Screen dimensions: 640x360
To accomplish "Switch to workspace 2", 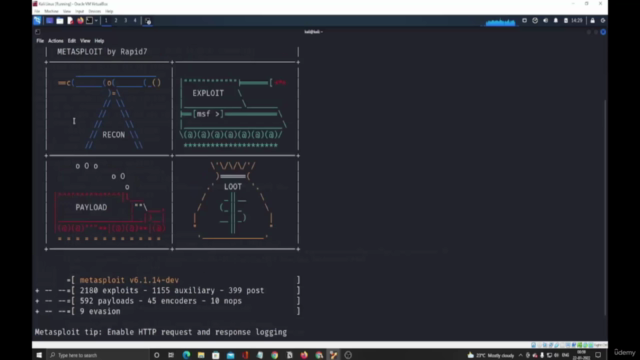I will [x=116, y=20].
